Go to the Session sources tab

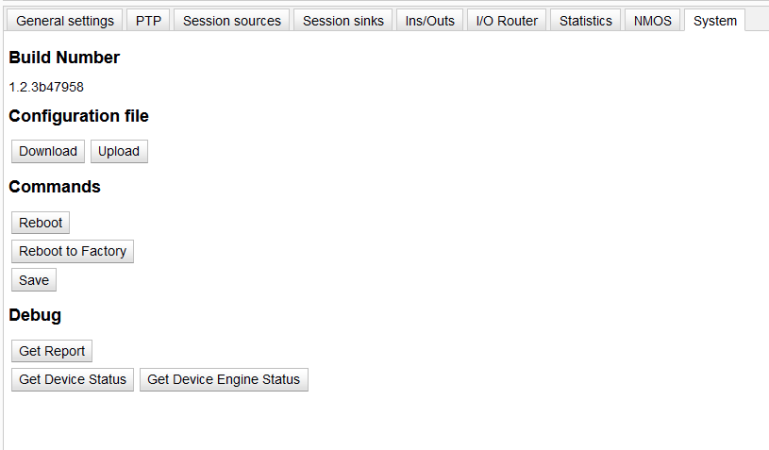pos(232,21)
